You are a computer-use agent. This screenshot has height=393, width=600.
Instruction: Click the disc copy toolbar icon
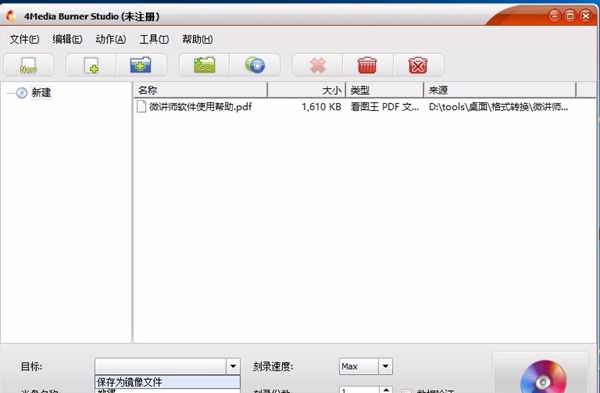tap(255, 65)
